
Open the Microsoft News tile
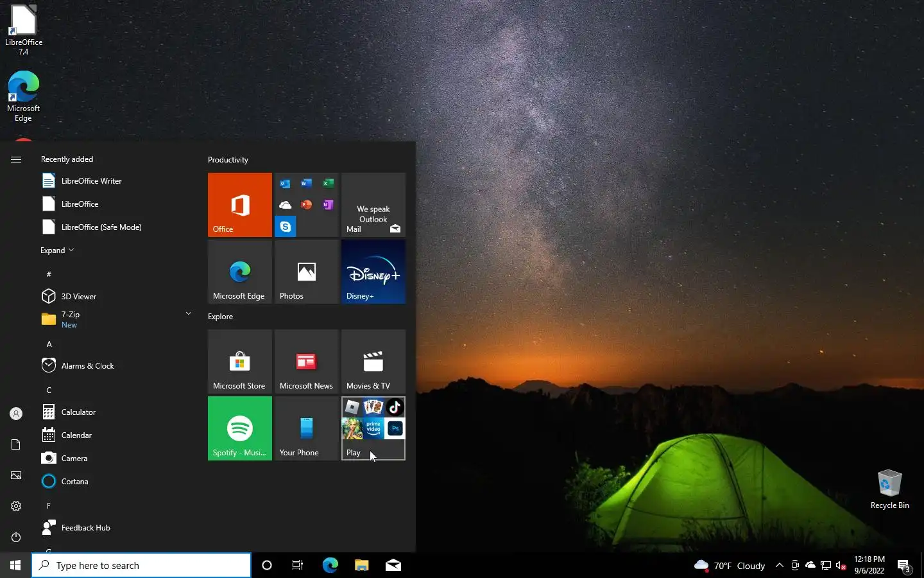(x=307, y=362)
